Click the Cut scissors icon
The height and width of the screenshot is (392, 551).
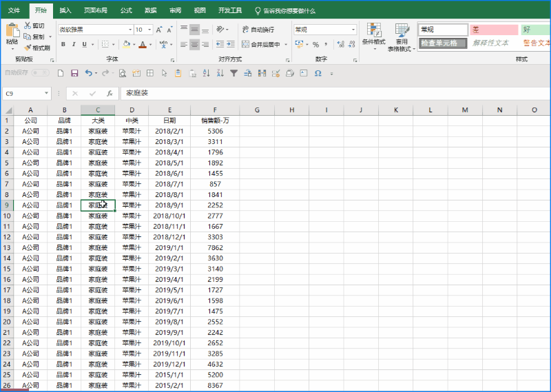(28, 25)
